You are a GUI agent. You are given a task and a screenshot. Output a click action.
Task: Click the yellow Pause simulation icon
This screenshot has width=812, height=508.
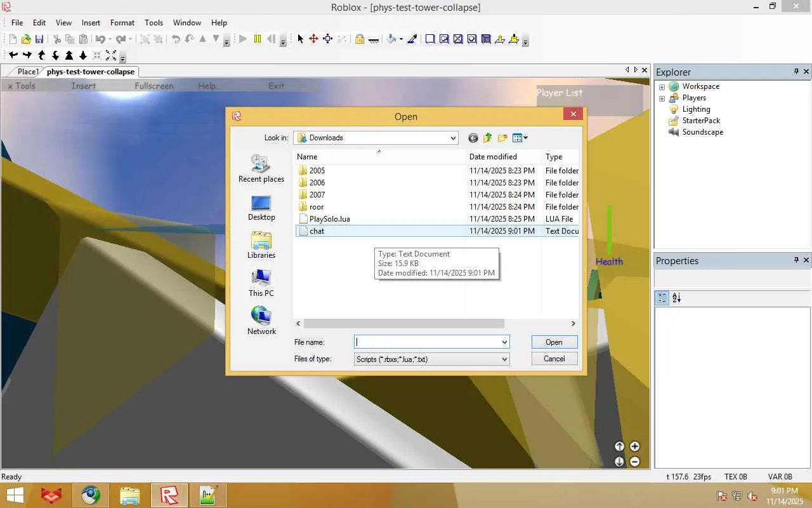[257, 39]
